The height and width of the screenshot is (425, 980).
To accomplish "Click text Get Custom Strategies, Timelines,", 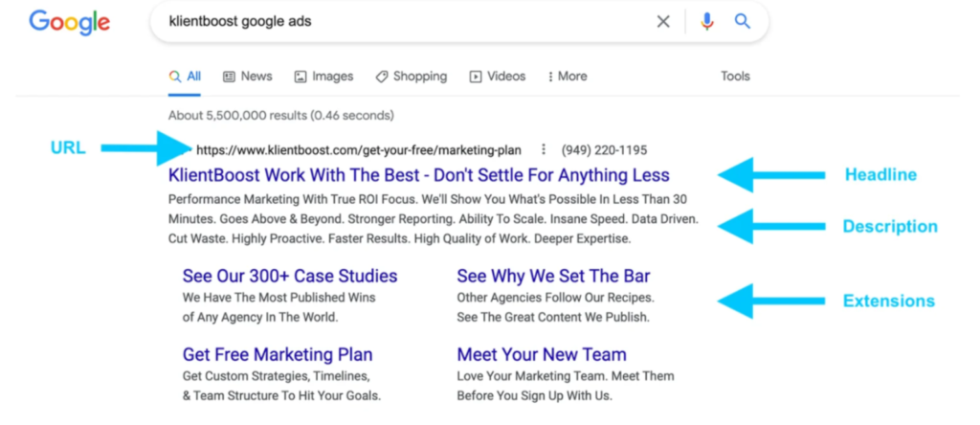I will [x=277, y=376].
